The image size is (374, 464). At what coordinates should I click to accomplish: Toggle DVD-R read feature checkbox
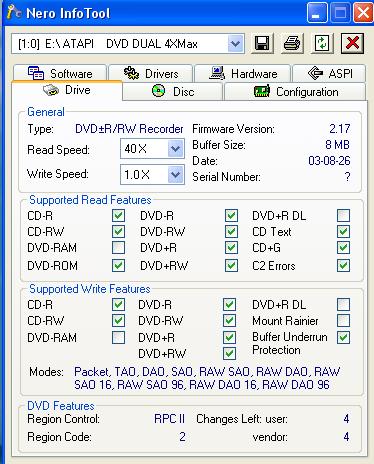tap(231, 216)
